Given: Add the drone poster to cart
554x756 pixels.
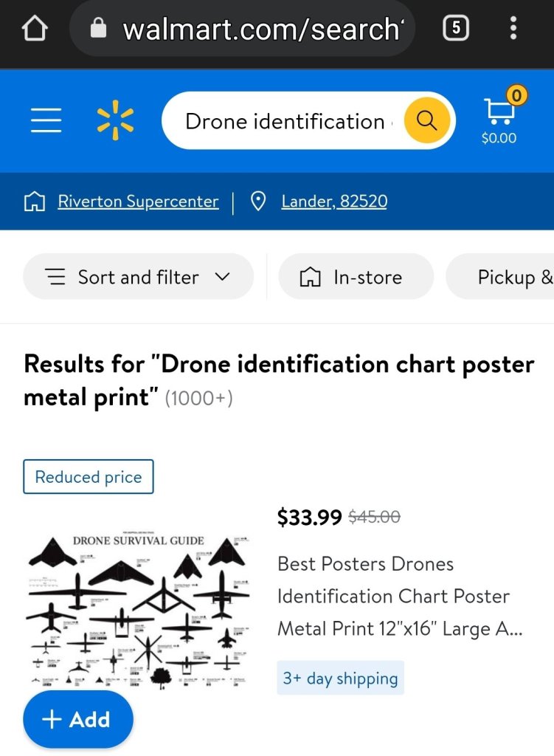Looking at the screenshot, I should (x=78, y=719).
